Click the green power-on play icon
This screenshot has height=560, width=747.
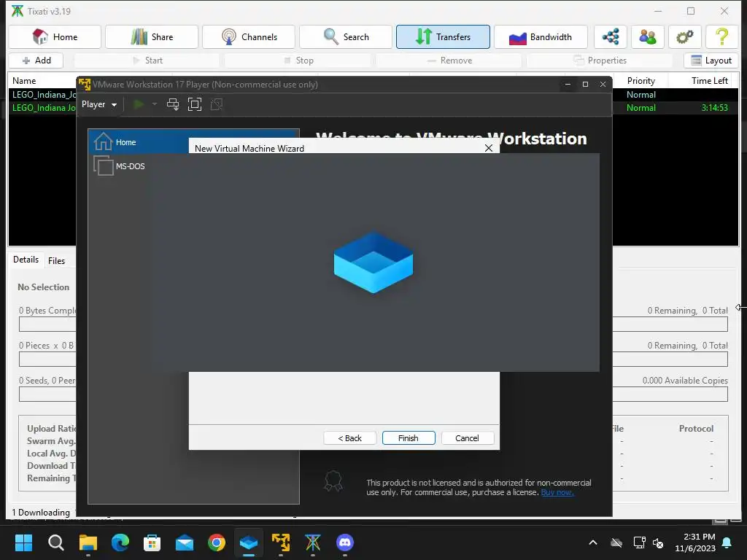pyautogui.click(x=139, y=104)
